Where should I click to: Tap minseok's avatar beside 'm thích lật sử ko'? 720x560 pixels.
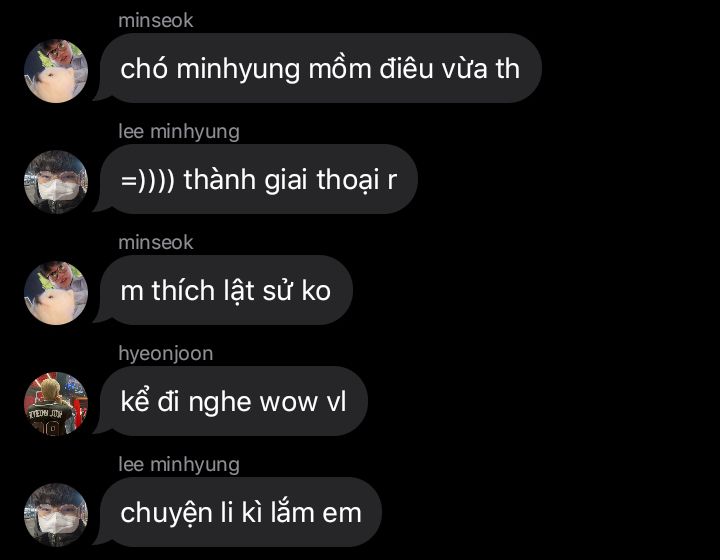[x=56, y=293]
